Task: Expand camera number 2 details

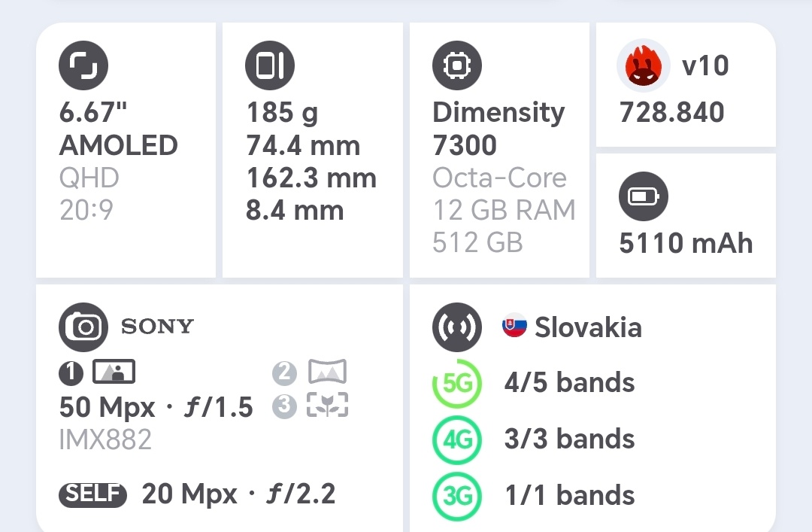Action: (x=284, y=372)
